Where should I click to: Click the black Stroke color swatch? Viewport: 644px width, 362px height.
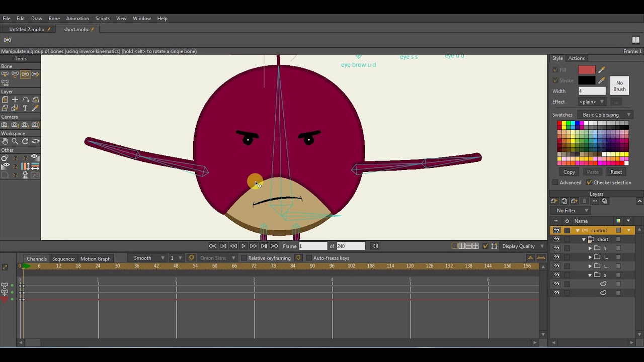coord(587,80)
